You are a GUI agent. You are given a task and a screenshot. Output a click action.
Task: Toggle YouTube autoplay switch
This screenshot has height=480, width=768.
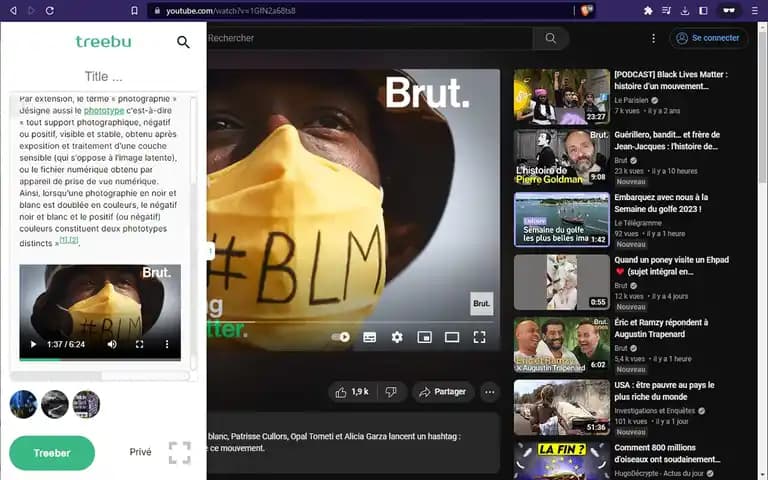pos(340,337)
